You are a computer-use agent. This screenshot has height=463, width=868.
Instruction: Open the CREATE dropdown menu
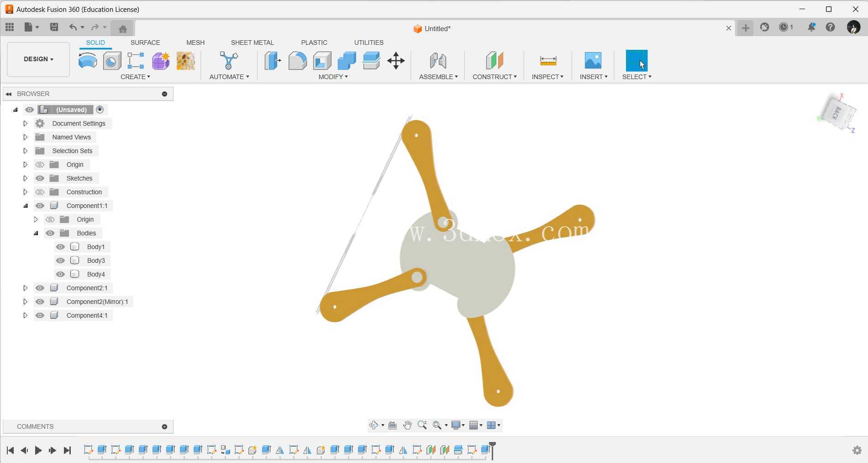pyautogui.click(x=135, y=77)
